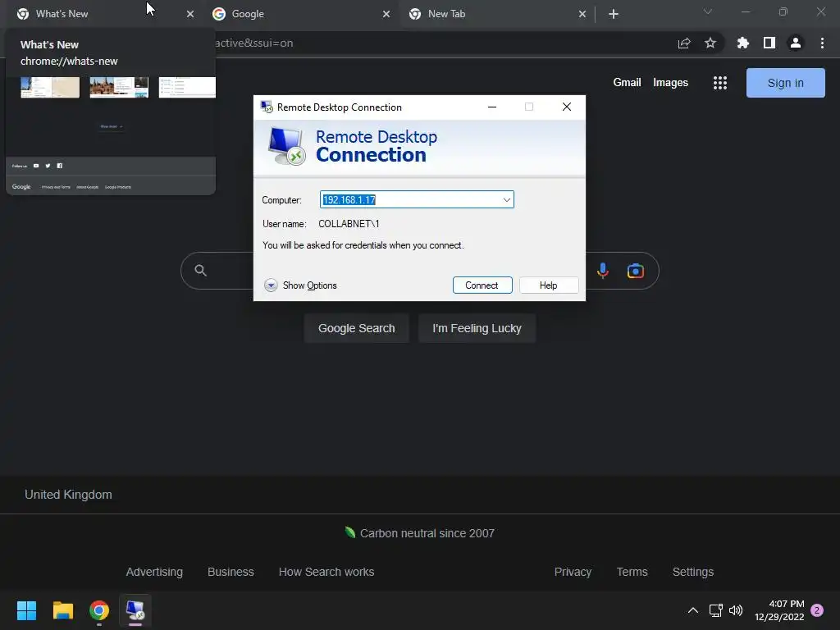The height and width of the screenshot is (630, 840).
Task: Open File Explorer from taskbar
Action: click(62, 610)
